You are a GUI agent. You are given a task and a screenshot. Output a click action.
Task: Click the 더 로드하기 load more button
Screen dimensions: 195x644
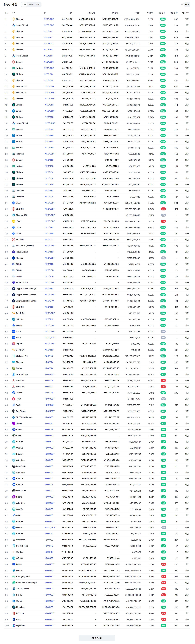pos(97,638)
